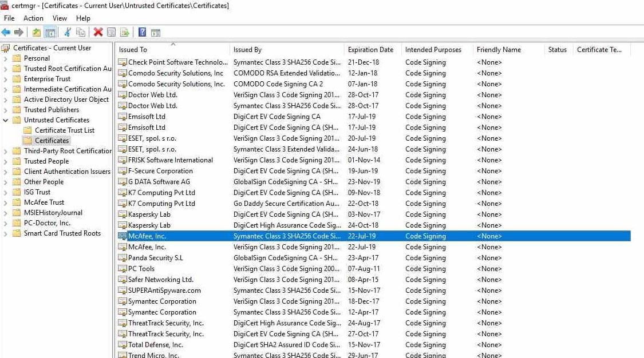Sort by Intended Purposes column header
644x358 pixels.
437,50
